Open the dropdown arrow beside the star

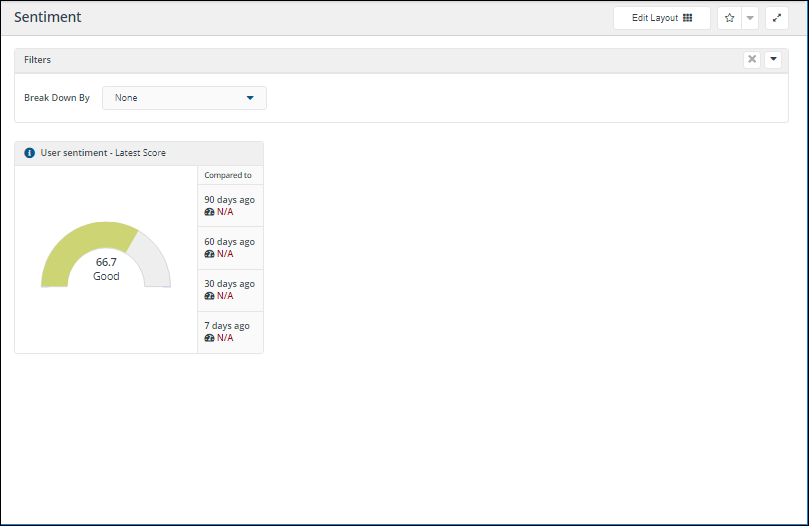click(750, 18)
